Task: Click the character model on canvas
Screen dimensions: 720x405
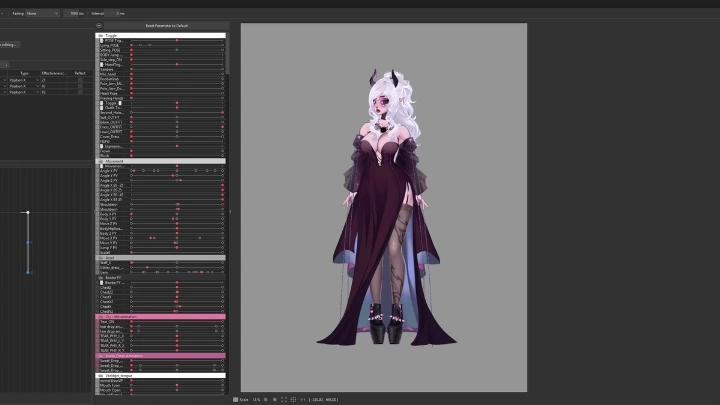Action: click(386, 207)
